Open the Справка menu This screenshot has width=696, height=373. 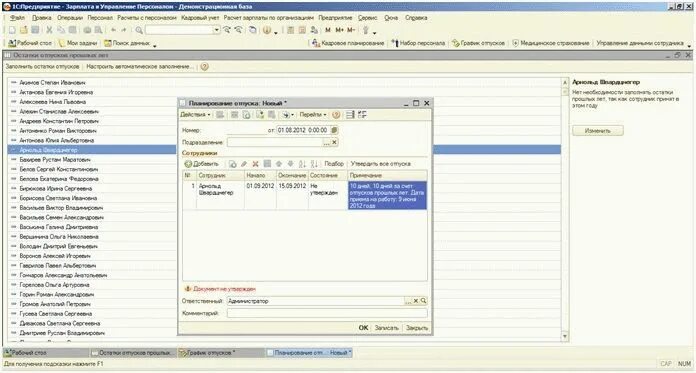[416, 18]
